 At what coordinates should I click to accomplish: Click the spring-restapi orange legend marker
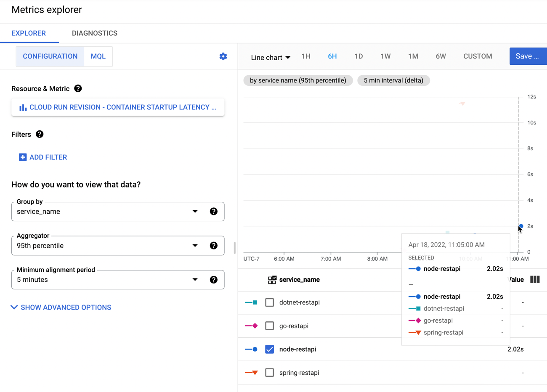[252, 373]
